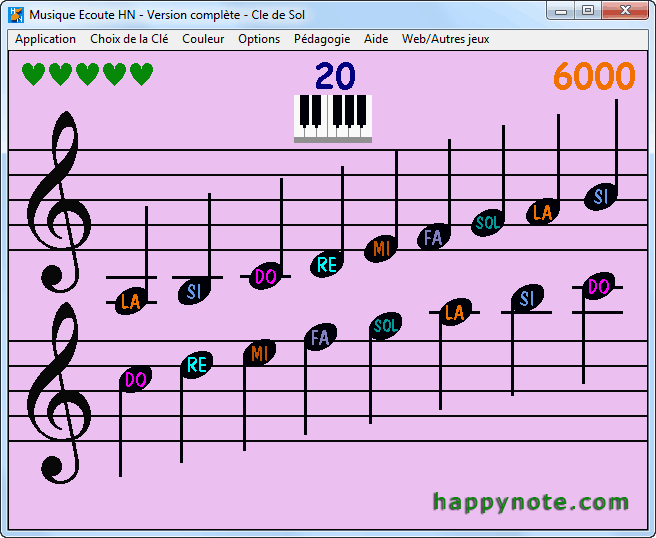The width and height of the screenshot is (656, 538).
Task: Select the cyan RE note on the lower staff
Action: (197, 365)
